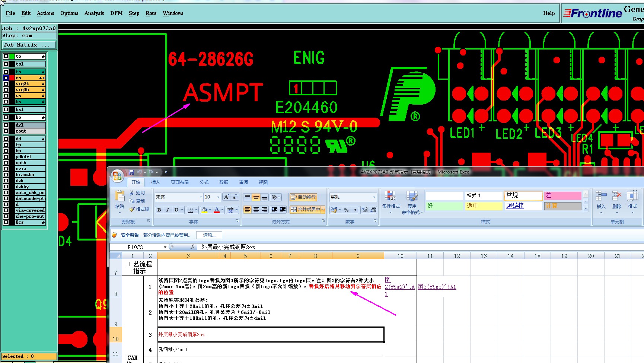Open Merge & Center (合并后居中) dropdown arrow
This screenshot has width=644, height=363.
(x=323, y=210)
